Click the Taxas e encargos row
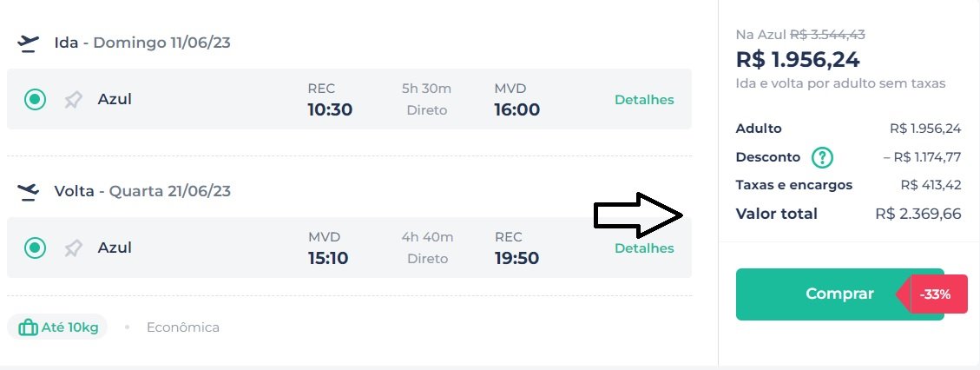 point(849,185)
